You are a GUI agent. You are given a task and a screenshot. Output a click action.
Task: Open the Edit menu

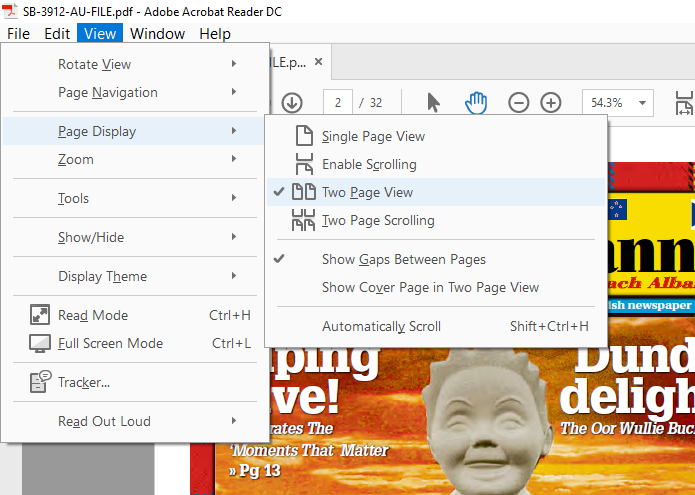57,33
